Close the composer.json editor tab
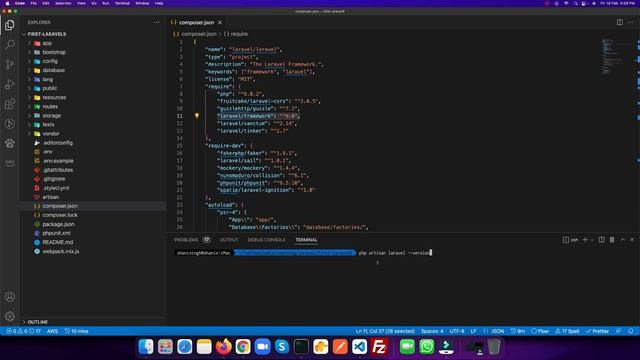The height and width of the screenshot is (360, 640). click(x=220, y=22)
